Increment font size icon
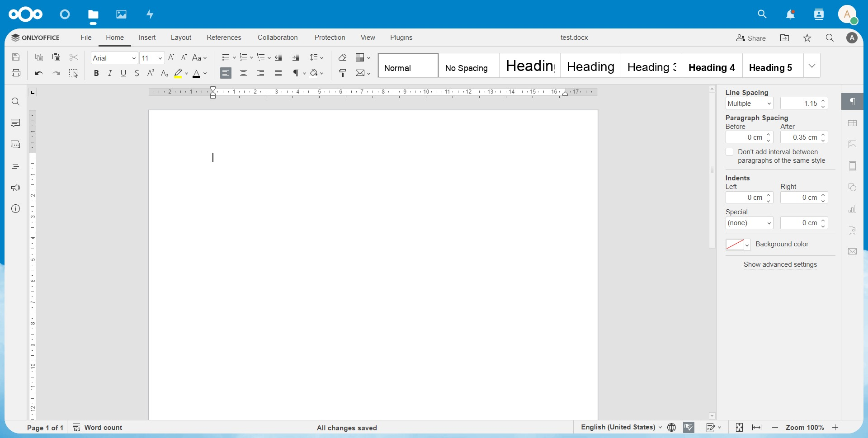 tap(171, 57)
